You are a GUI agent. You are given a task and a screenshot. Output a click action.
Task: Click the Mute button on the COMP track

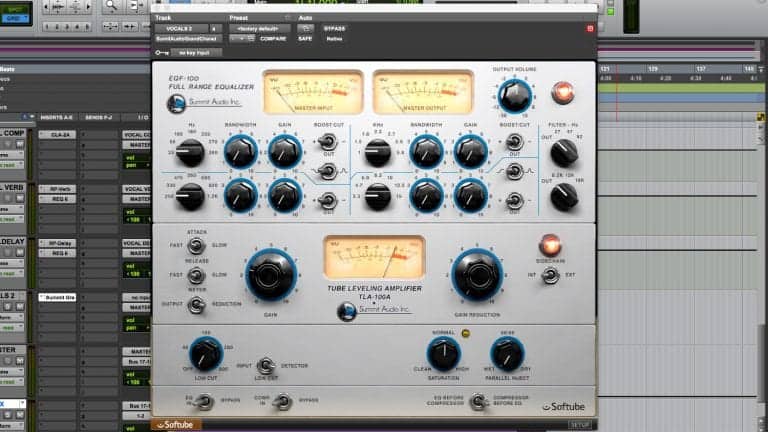point(20,144)
